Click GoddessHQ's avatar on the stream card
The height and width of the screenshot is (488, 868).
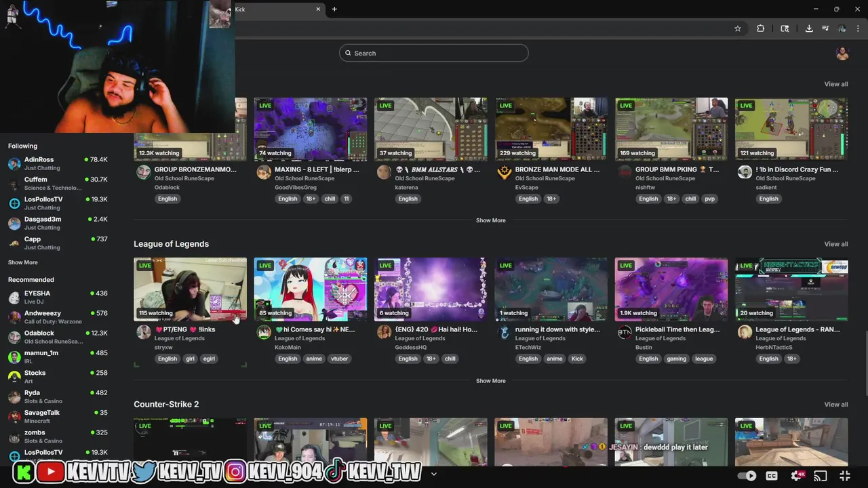point(384,332)
